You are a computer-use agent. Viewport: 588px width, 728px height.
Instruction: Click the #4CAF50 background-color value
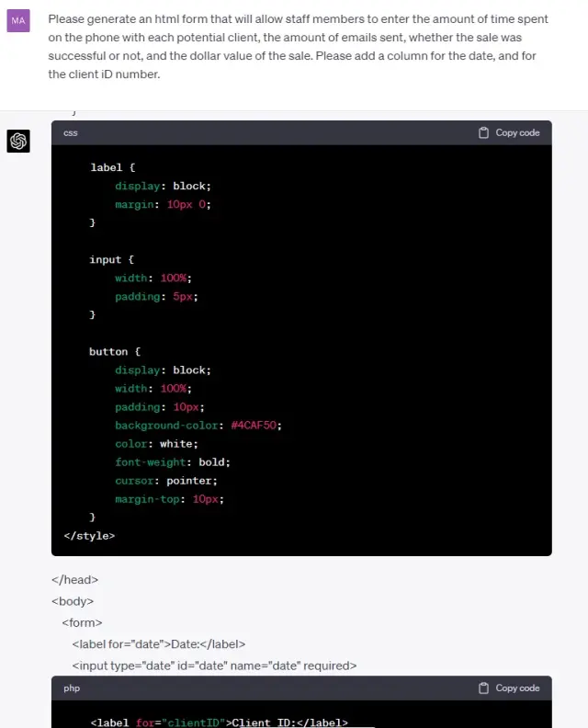[256, 426]
